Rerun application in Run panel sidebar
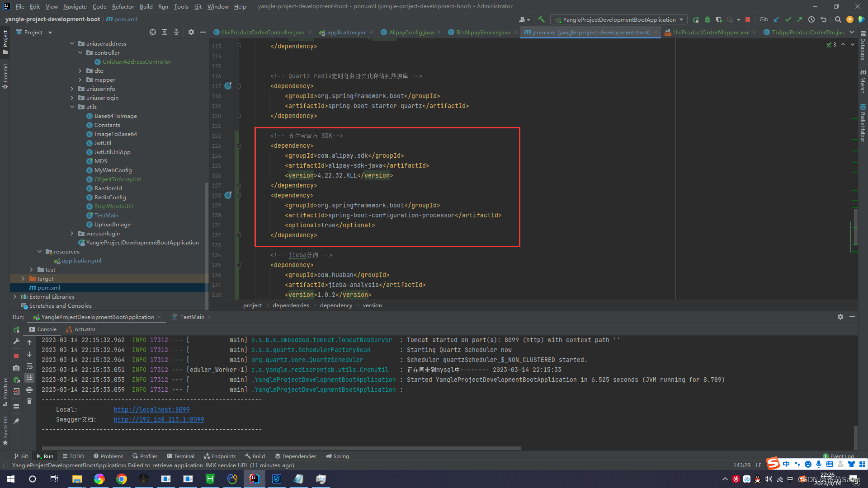Viewport: 868px width, 488px height. point(16,330)
